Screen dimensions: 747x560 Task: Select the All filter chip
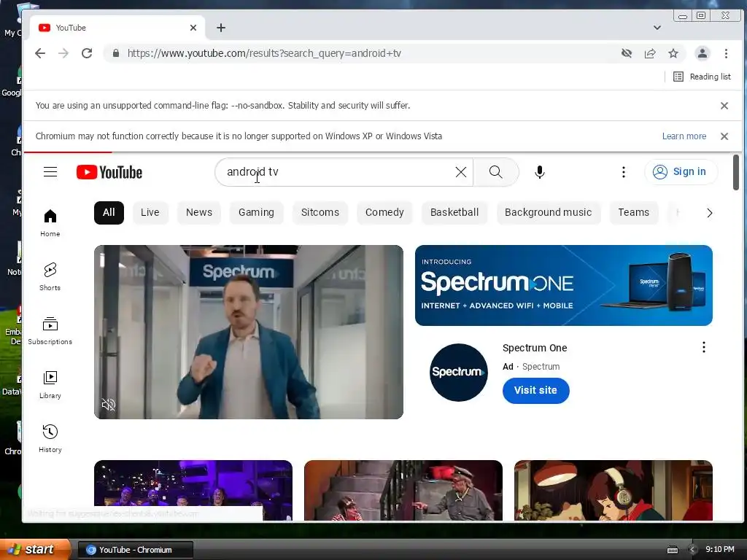tap(109, 212)
